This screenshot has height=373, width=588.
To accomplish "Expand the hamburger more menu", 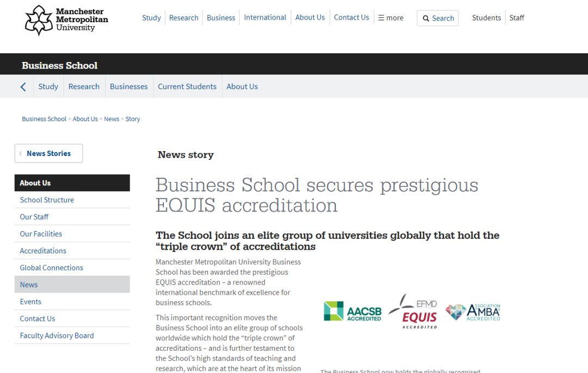I will click(391, 18).
